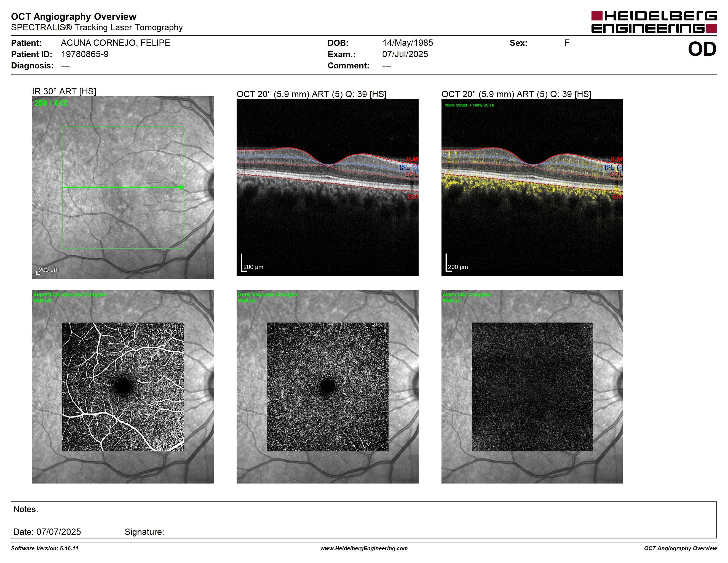Select the Patient ID 19780865-9

pos(85,54)
